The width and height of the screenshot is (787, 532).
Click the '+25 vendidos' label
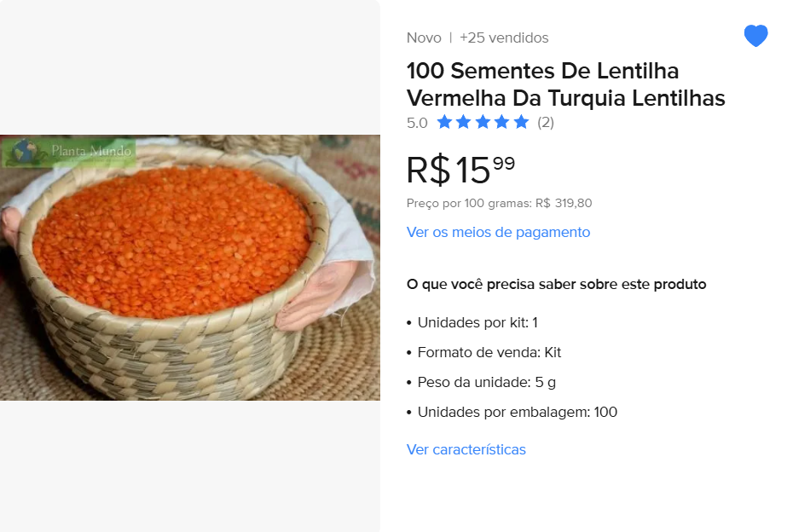(x=504, y=38)
